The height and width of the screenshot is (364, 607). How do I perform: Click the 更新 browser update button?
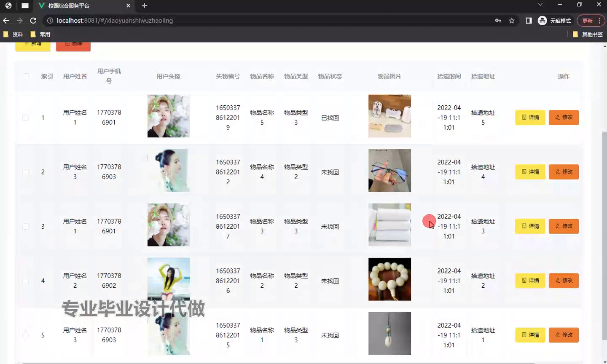click(591, 20)
